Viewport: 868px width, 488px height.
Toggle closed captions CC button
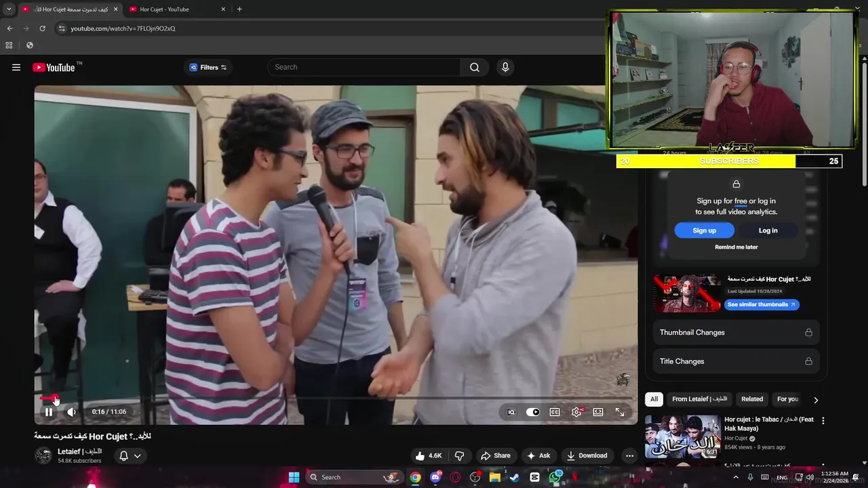[555, 412]
